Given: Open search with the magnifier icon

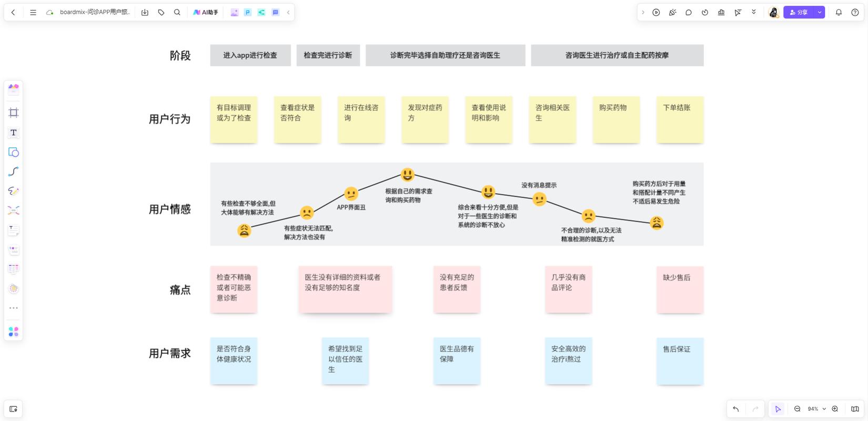Looking at the screenshot, I should tap(177, 12).
